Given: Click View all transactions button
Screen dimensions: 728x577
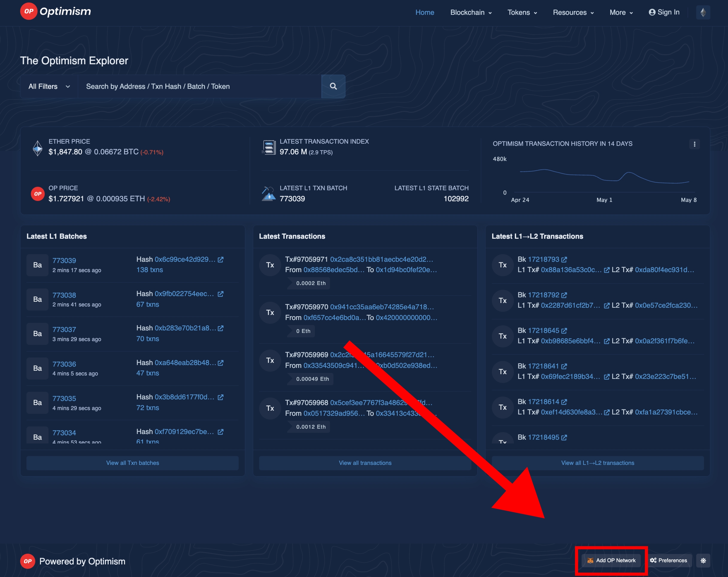Looking at the screenshot, I should tap(365, 463).
